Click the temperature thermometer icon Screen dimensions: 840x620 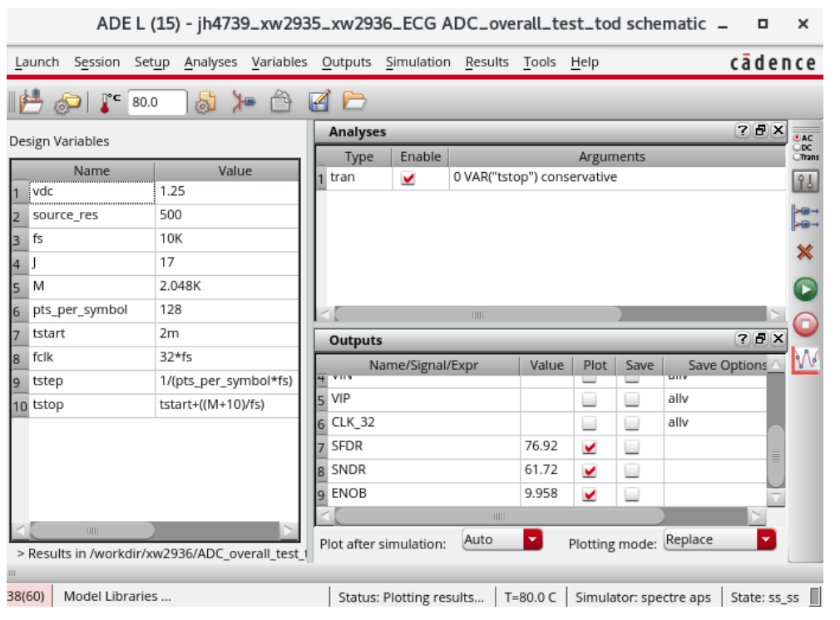click(110, 102)
